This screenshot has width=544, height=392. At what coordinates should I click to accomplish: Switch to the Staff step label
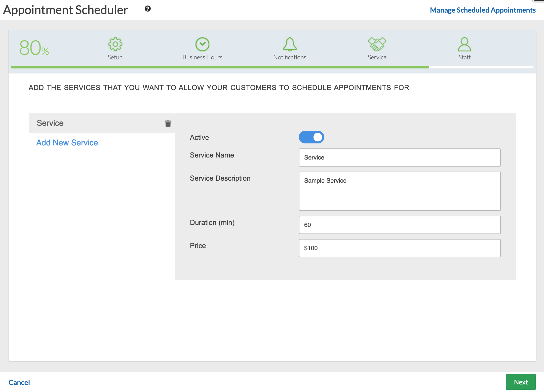[x=464, y=57]
